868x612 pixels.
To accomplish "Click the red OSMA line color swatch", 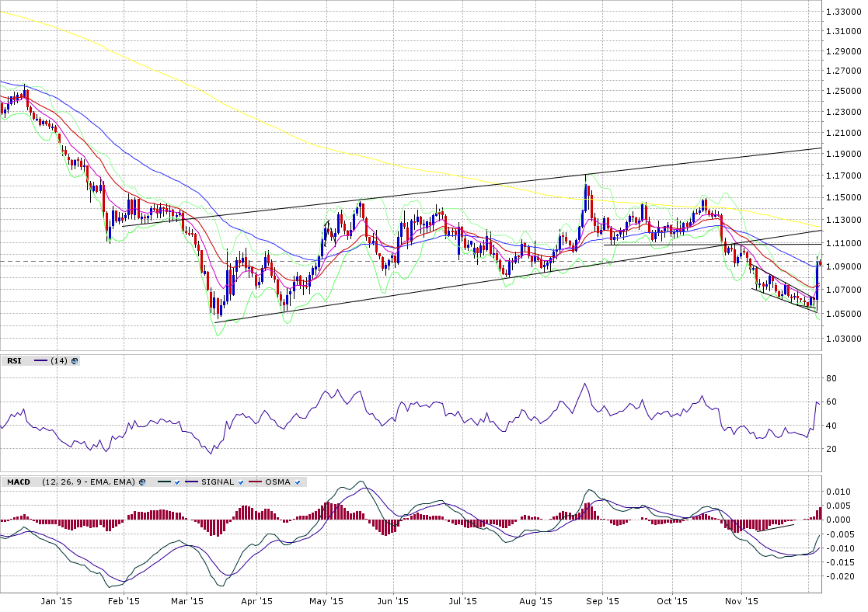I will 255,482.
